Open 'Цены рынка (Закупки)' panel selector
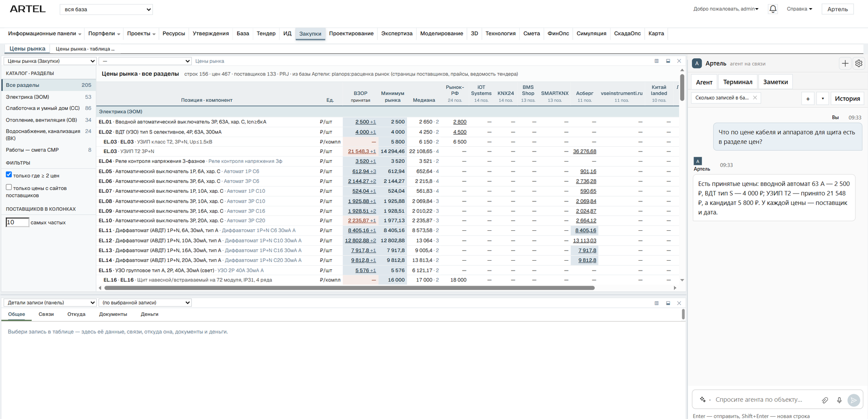868x419 pixels. coord(50,61)
